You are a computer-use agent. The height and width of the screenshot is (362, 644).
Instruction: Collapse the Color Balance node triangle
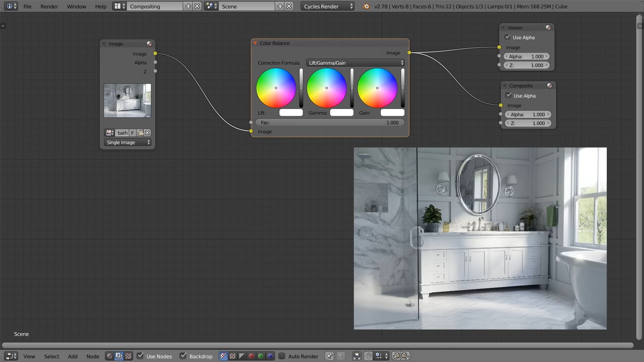tap(255, 43)
